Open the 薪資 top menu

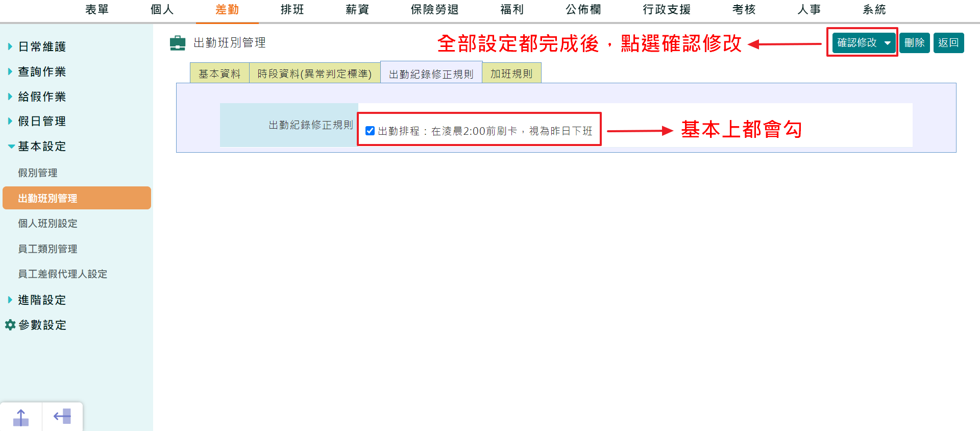pyautogui.click(x=357, y=10)
